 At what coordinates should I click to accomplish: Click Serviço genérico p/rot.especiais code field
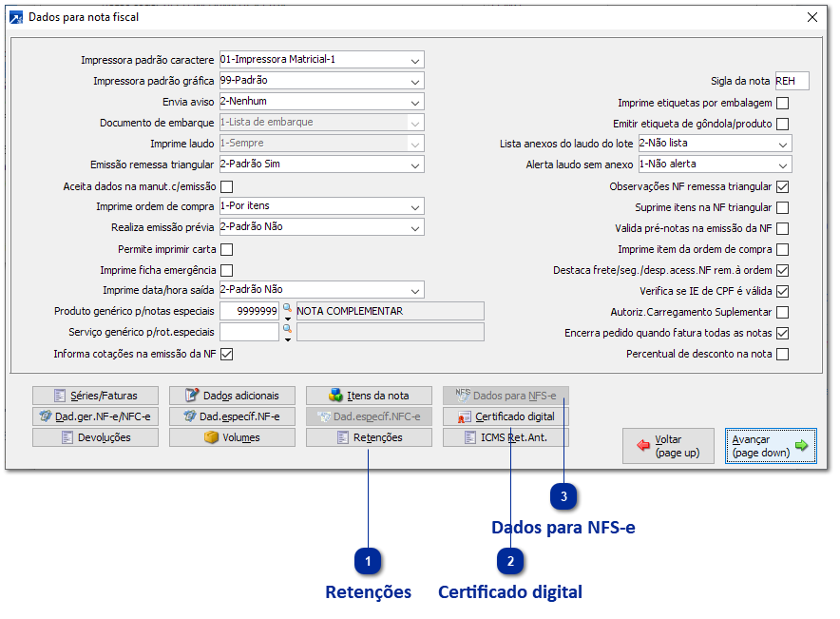pos(249,332)
